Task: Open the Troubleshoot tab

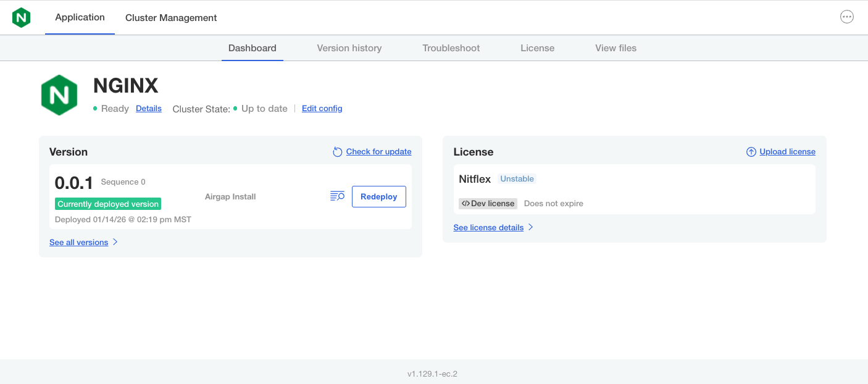Action: [451, 48]
